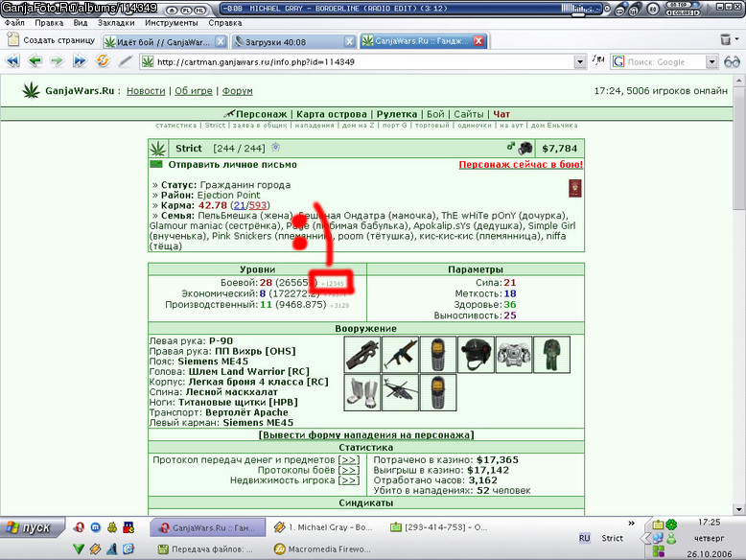Click the wand icon in the navigation toolbar
Viewport: 746px width, 560px height.
(125, 61)
